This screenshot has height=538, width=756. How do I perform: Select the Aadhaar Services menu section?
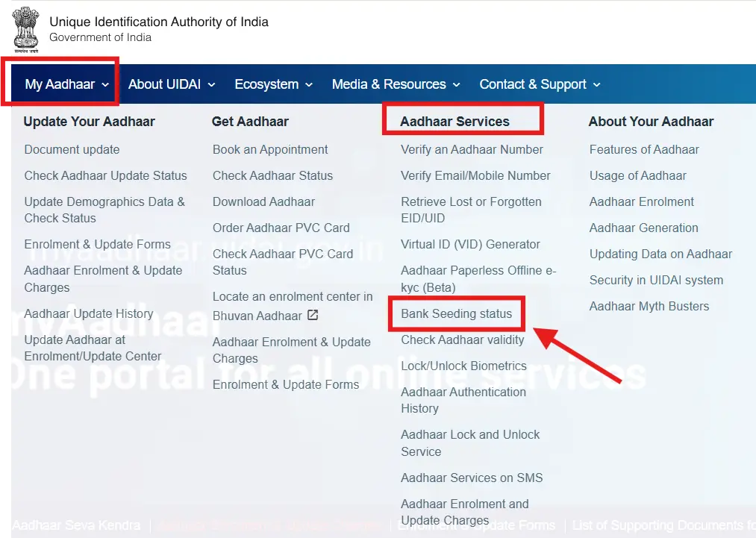pyautogui.click(x=462, y=121)
